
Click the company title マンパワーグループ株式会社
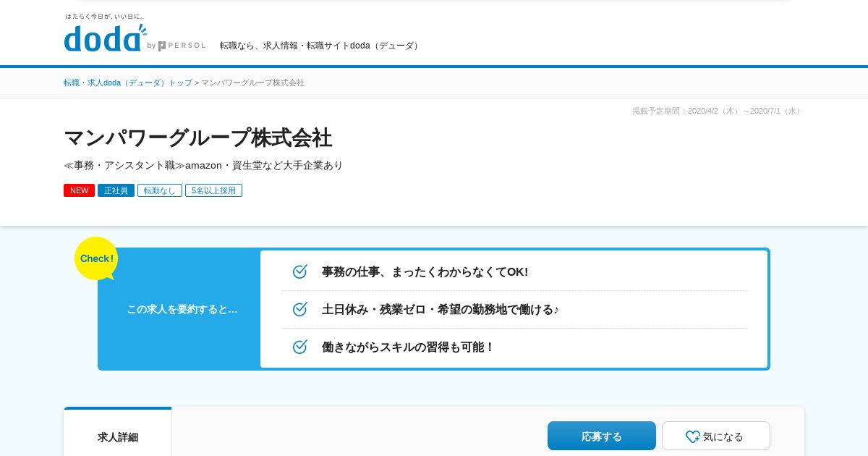click(197, 138)
